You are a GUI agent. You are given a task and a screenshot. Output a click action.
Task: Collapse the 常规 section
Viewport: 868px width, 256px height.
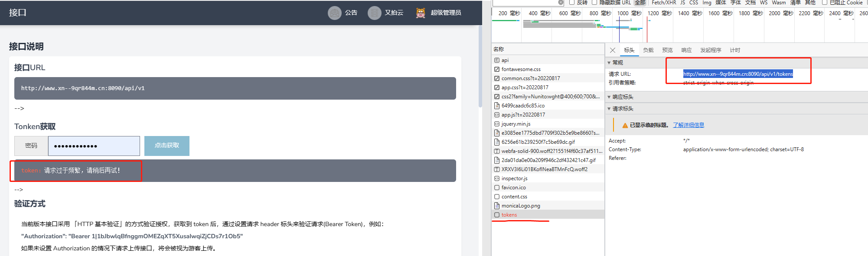(609, 63)
